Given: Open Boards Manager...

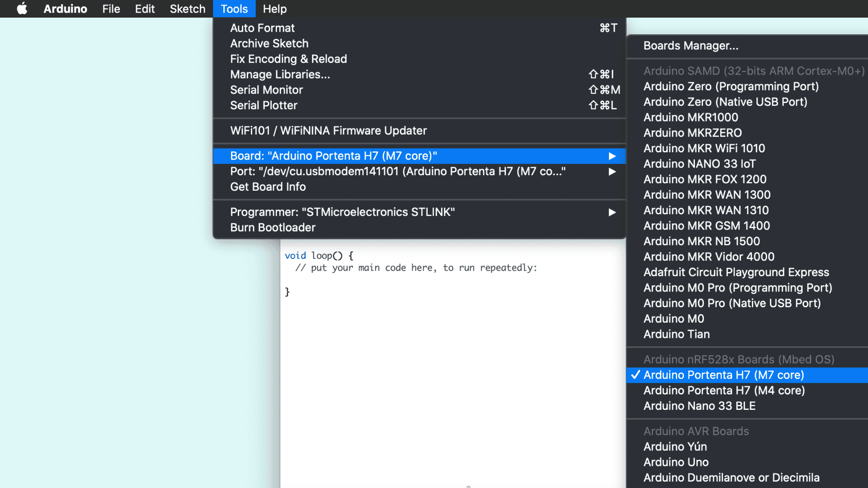Looking at the screenshot, I should pyautogui.click(x=690, y=46).
